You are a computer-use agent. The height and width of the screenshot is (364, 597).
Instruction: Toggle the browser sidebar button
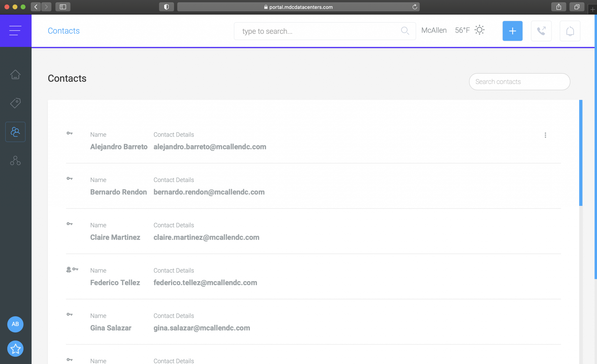tap(63, 7)
